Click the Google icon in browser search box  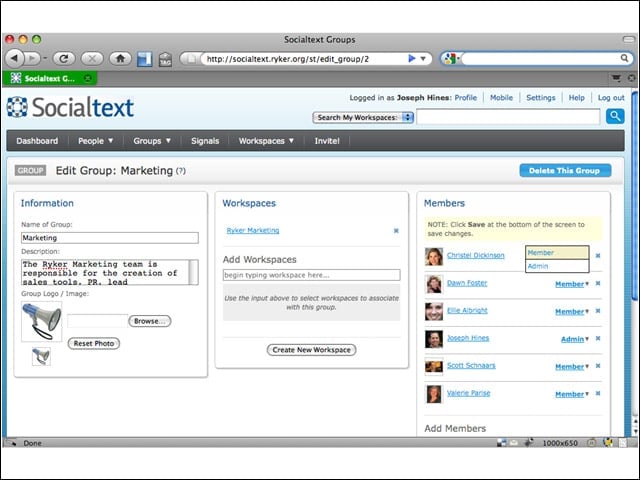pos(450,59)
